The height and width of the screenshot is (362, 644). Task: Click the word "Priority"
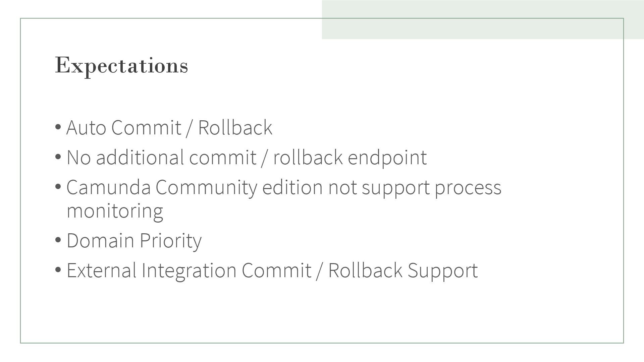[x=170, y=241]
